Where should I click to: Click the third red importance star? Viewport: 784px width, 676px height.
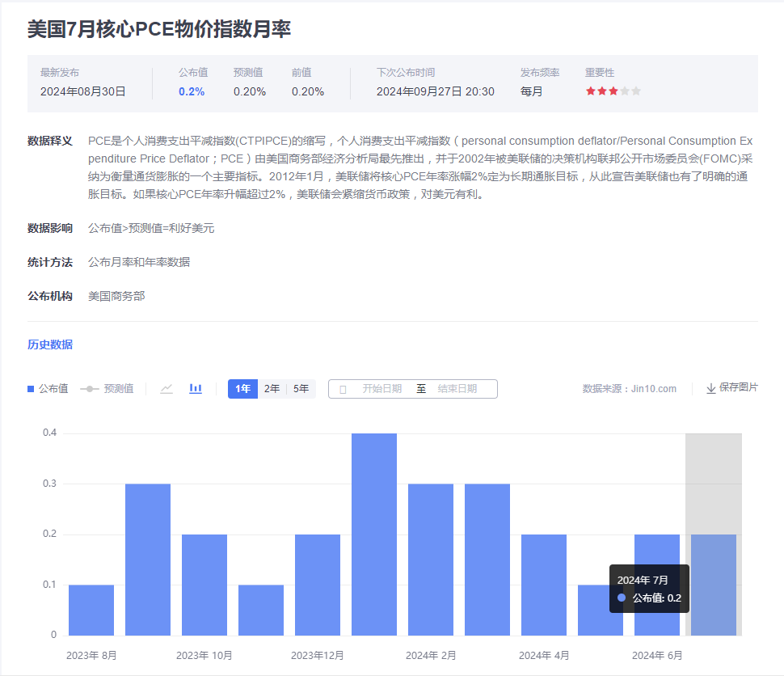pyautogui.click(x=613, y=91)
